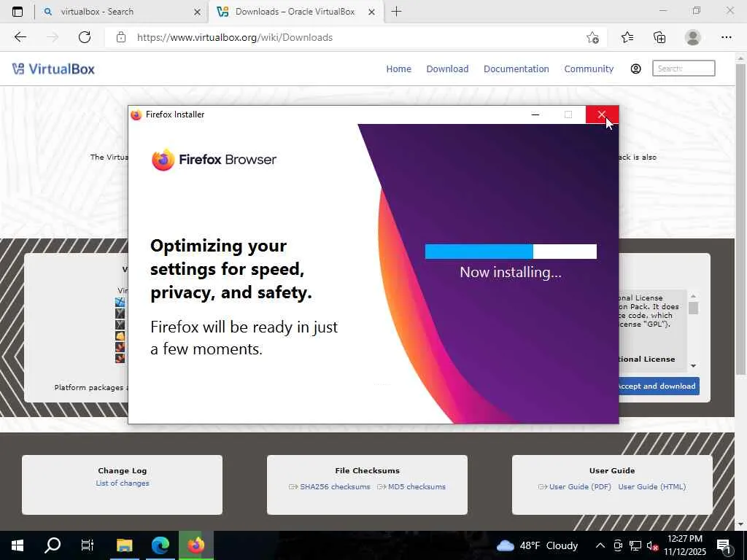Screen dimensions: 747x560
Task: Click the muted volume tray icon
Action: [x=652, y=545]
